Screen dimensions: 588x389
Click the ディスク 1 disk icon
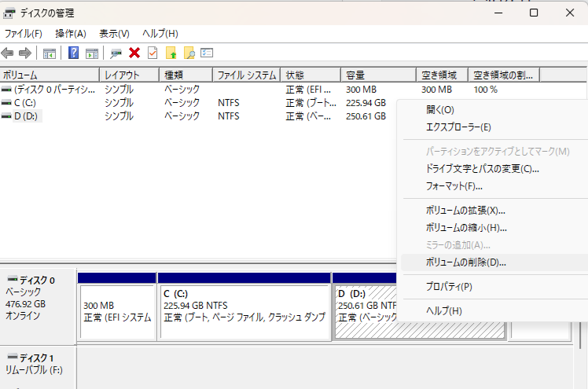tap(13, 357)
